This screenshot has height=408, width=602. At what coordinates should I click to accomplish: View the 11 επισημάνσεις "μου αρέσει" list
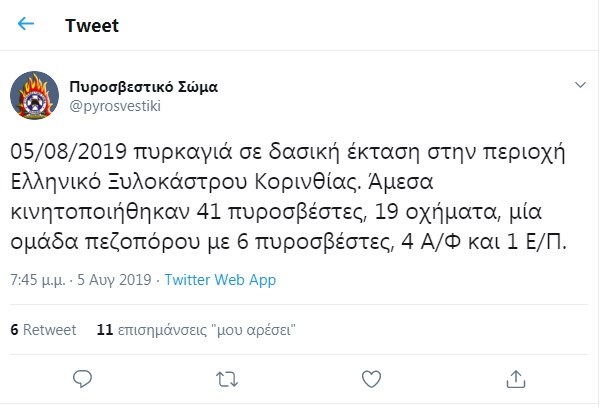click(196, 330)
